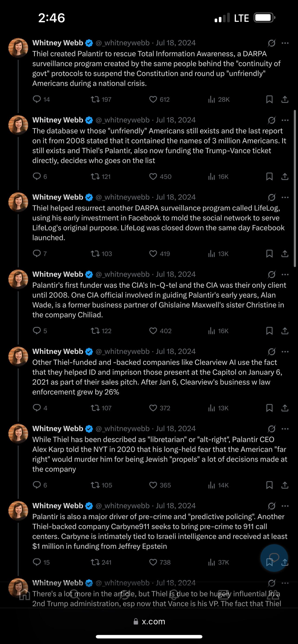Like the Carbyne911 tweet with 738 likes
Image resolution: width=298 pixels, height=644 pixels.
[x=160, y=562]
